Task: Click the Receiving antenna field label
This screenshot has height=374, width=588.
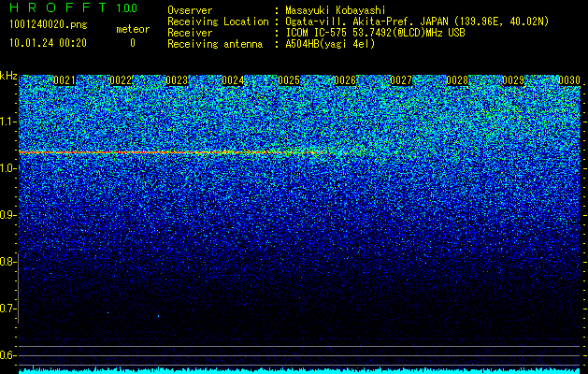Action: point(215,44)
